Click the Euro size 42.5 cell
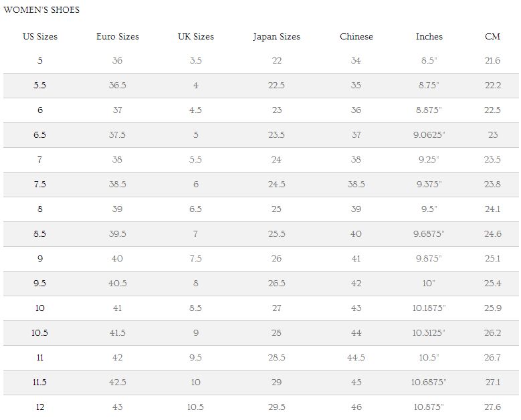This screenshot has width=521, height=420. 118,383
